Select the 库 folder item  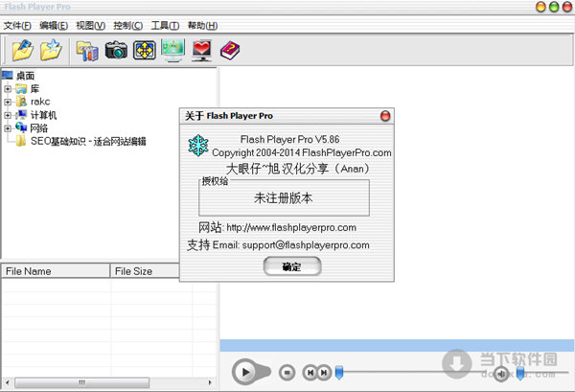click(x=34, y=89)
